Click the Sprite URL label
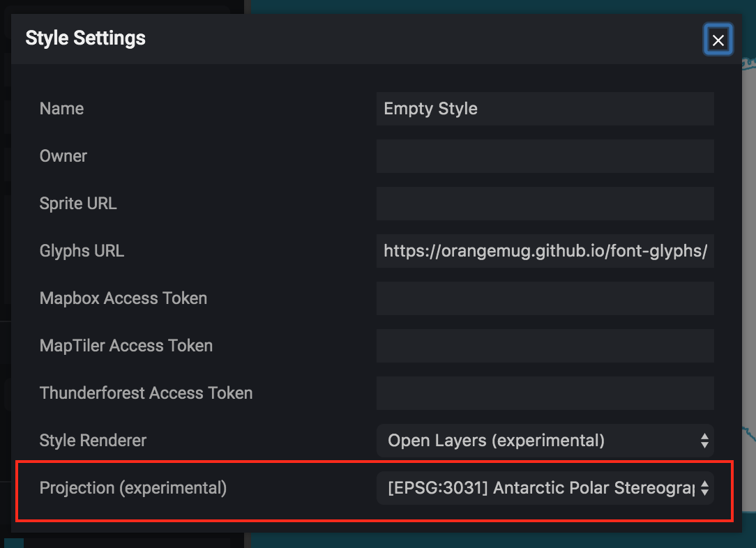This screenshot has height=548, width=756. coord(78,204)
